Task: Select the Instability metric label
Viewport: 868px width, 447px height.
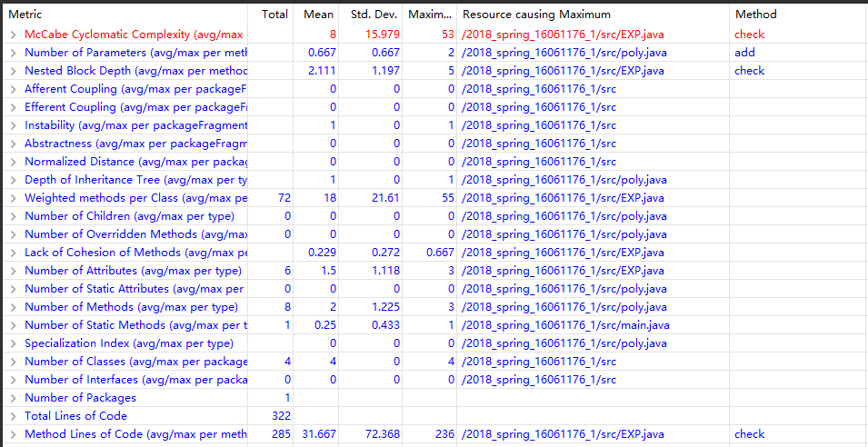Action: tap(136, 125)
